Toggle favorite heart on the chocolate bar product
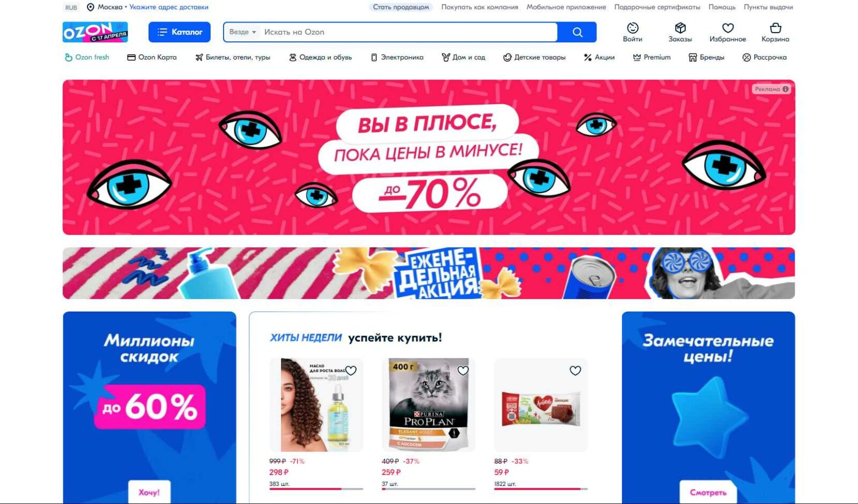The height and width of the screenshot is (504, 858). coord(575,370)
